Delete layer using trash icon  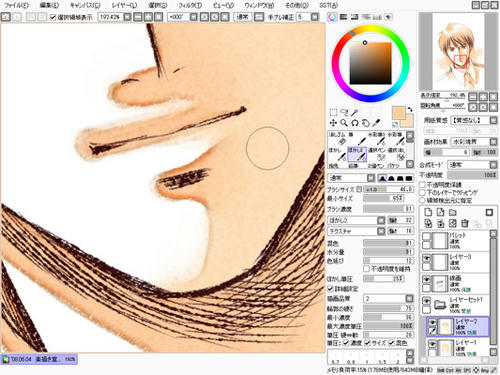465,223
